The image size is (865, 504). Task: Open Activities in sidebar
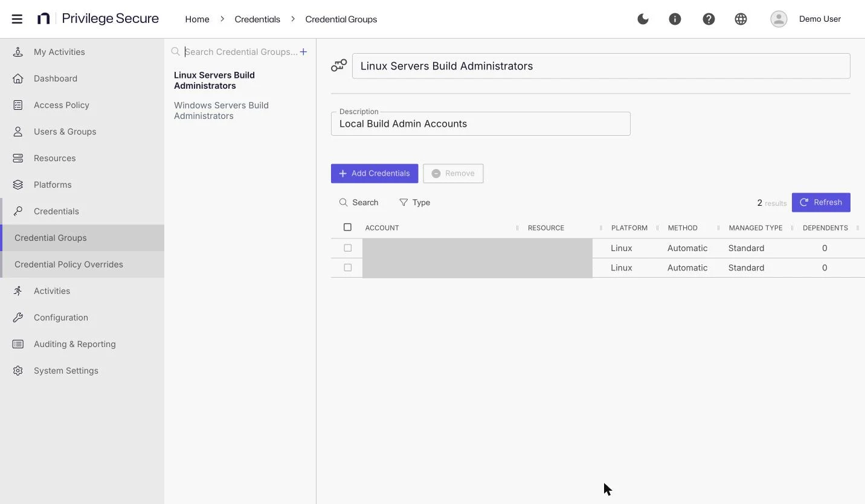(82, 291)
